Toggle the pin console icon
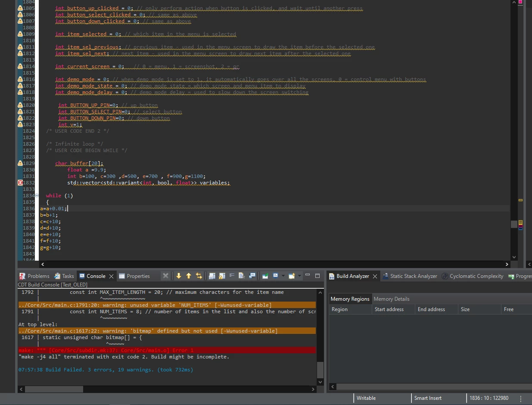 pos(265,276)
